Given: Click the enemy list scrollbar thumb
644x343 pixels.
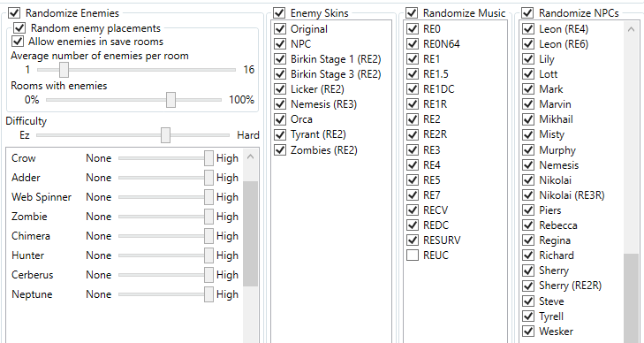Looking at the screenshot, I should 251,233.
